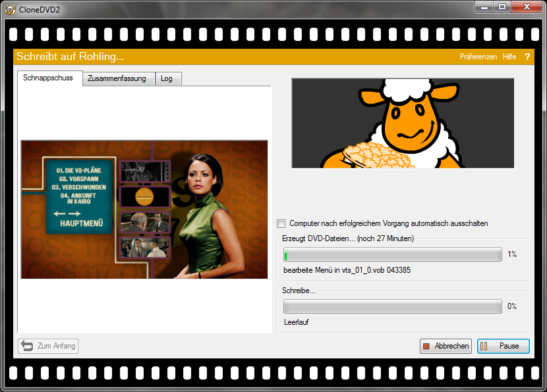Click the DVD-Dateien creation progress bar
Image resolution: width=547 pixels, height=392 pixels.
(393, 254)
